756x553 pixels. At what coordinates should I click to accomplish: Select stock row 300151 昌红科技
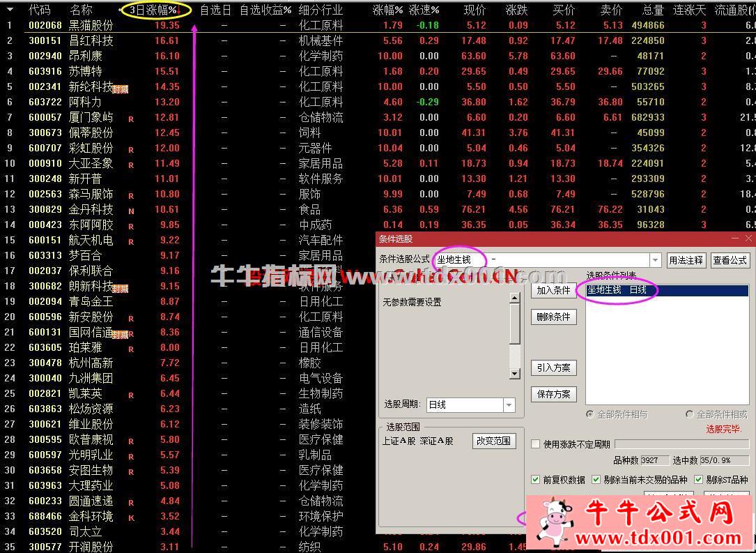(378, 40)
